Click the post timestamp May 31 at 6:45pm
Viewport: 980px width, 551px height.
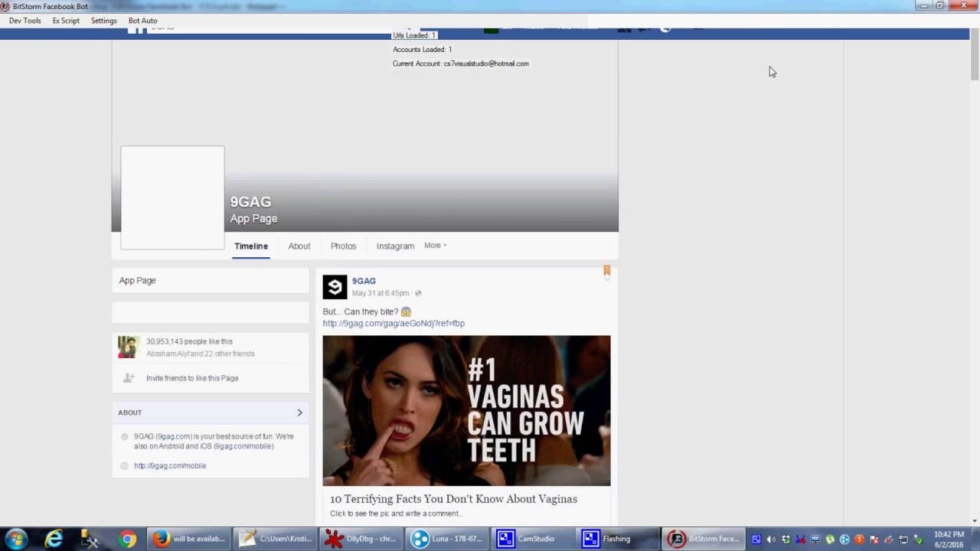click(381, 293)
